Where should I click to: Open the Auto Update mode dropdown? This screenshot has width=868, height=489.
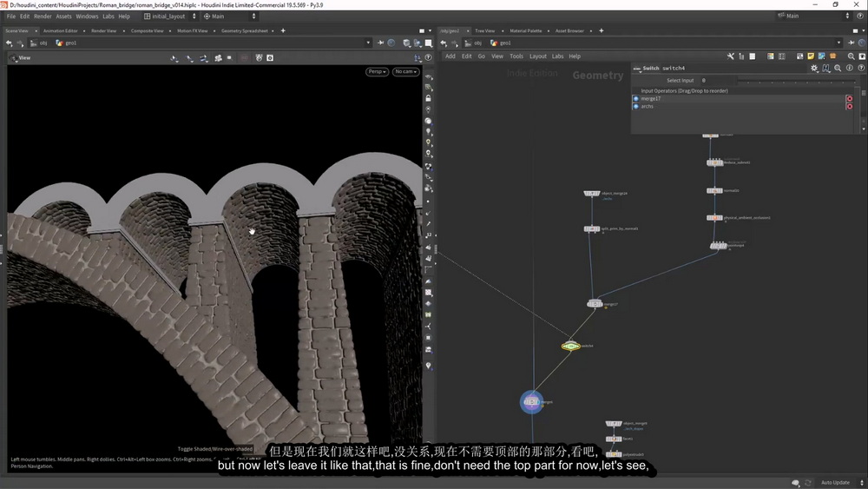(839, 482)
